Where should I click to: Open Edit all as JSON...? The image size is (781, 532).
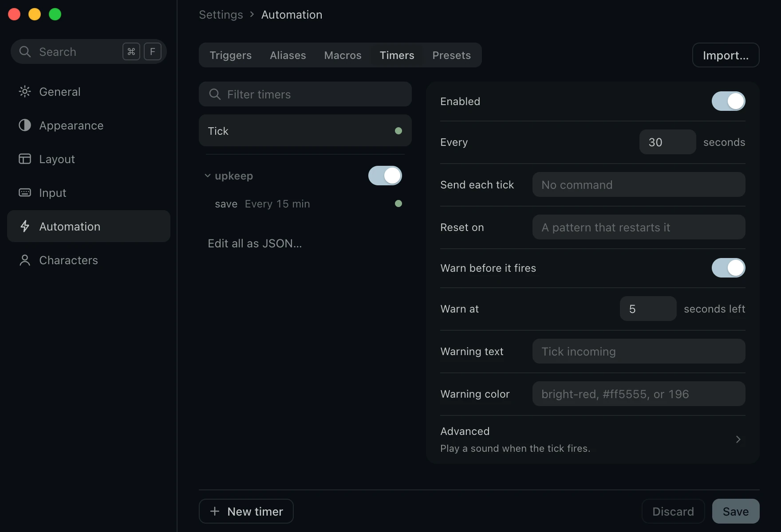pos(255,243)
